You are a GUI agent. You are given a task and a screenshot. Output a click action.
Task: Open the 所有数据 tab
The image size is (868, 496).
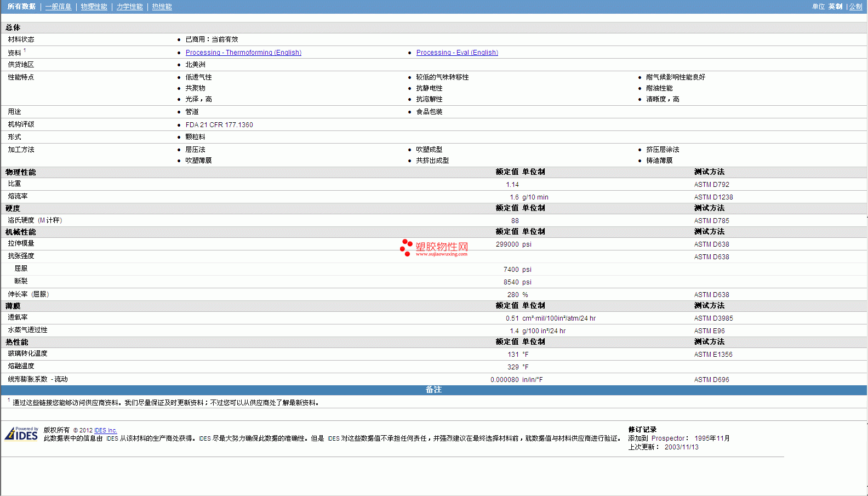pos(21,7)
